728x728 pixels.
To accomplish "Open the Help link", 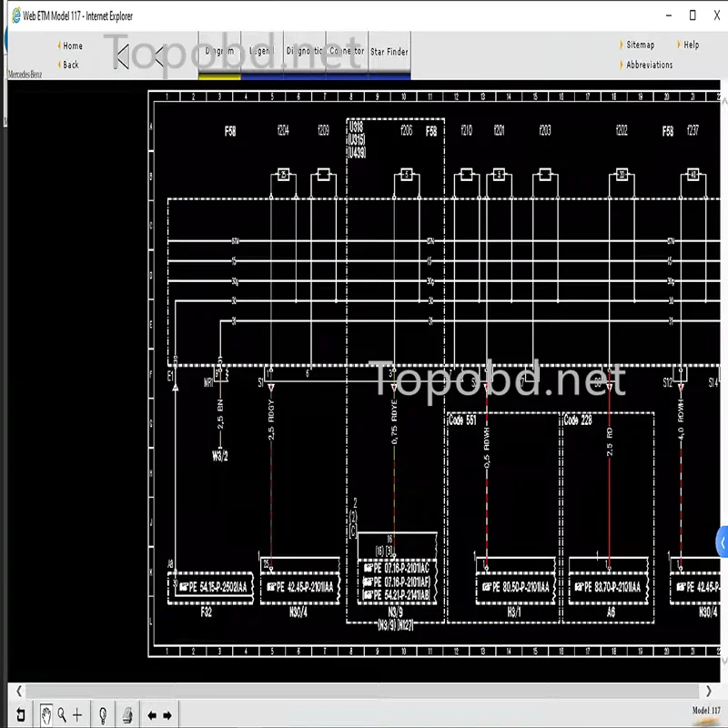I will coord(691,45).
